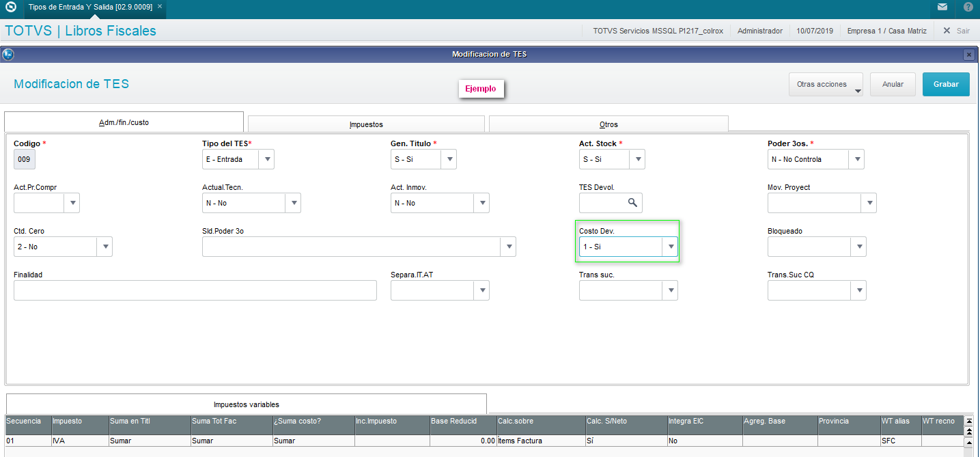This screenshot has height=457, width=980.
Task: Select the Impuestos variables tab
Action: tap(246, 404)
